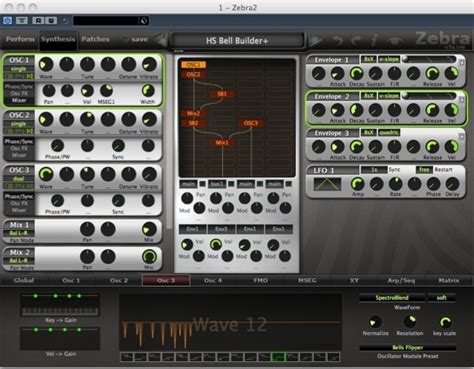Image resolution: width=474 pixels, height=369 pixels.
Task: Select the OSC2 module in grid
Action: (x=193, y=74)
